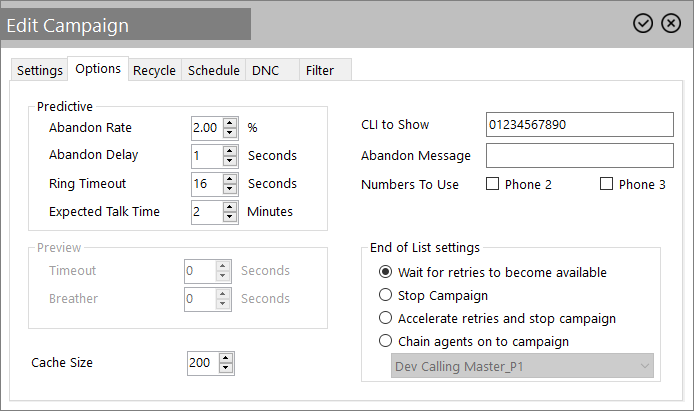Screen dimensions: 694x411
Task: Enable the Phone 3 checkbox
Action: [606, 184]
